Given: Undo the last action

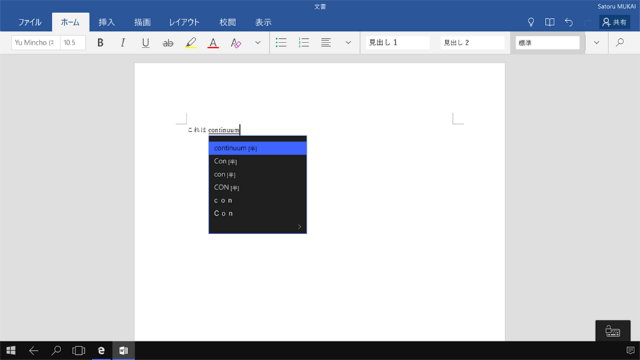Looking at the screenshot, I should click(x=569, y=22).
